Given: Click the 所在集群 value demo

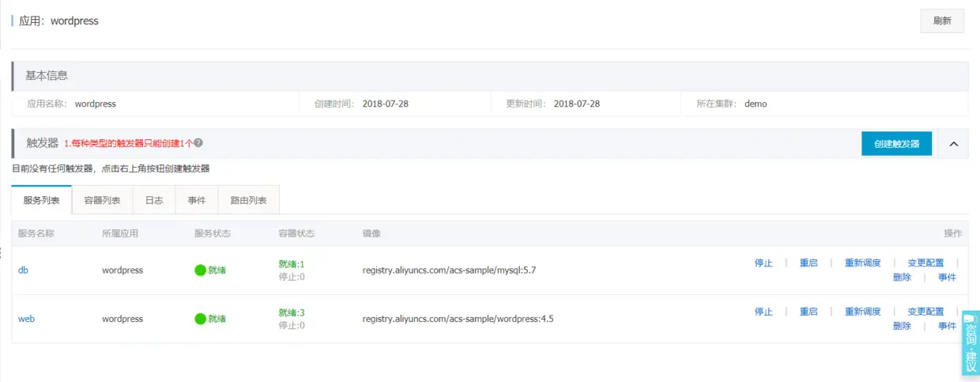Looking at the screenshot, I should coord(756,104).
